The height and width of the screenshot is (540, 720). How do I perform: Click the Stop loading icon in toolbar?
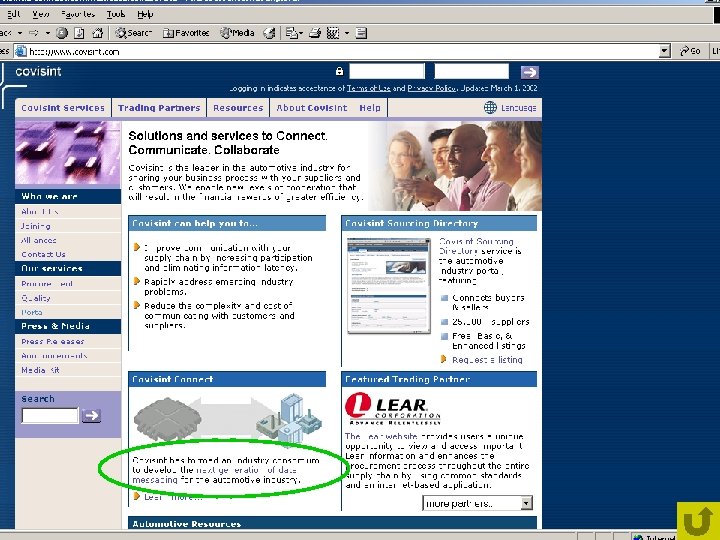click(62, 33)
